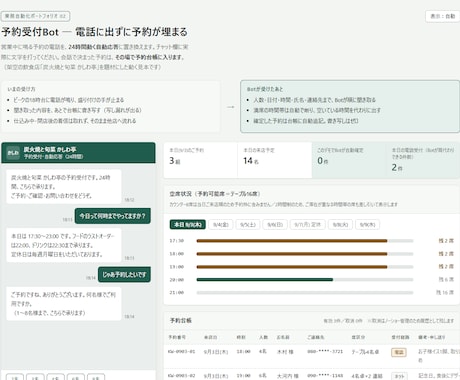This screenshot has height=380, width=460.
Task: Switch to the 9/4(金) date tab
Action: coord(221,225)
